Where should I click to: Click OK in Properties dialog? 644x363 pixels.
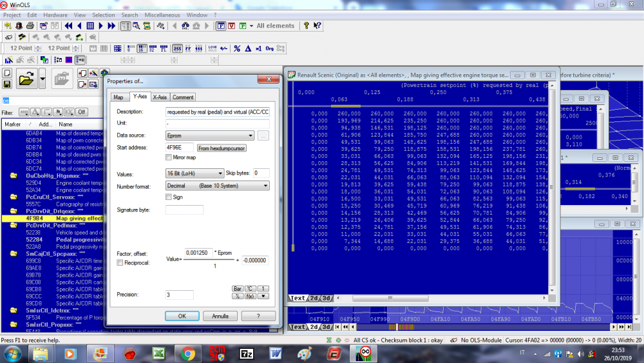click(182, 316)
